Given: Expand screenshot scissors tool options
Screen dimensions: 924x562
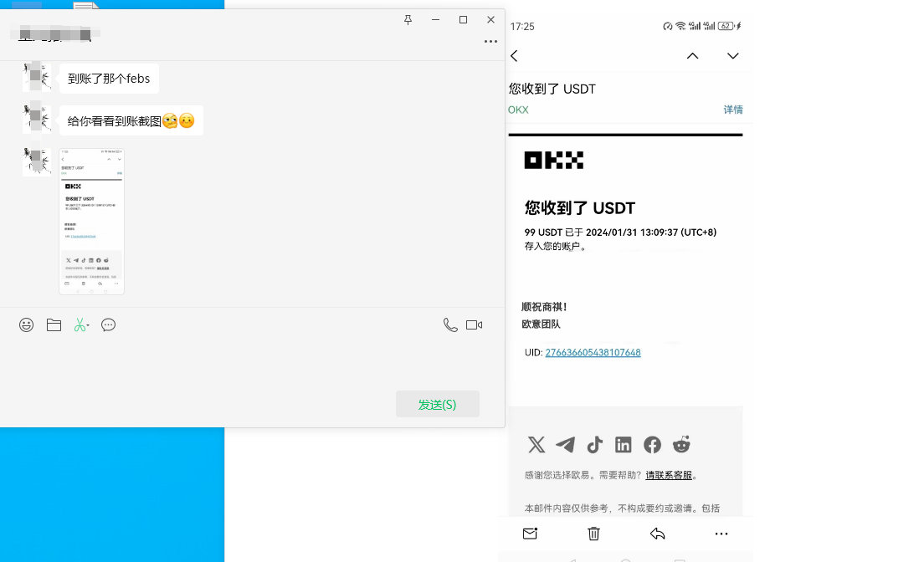Looking at the screenshot, I should 81,325.
